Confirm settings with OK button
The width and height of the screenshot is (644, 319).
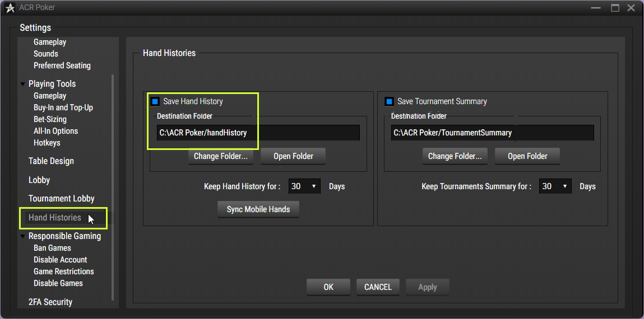328,287
